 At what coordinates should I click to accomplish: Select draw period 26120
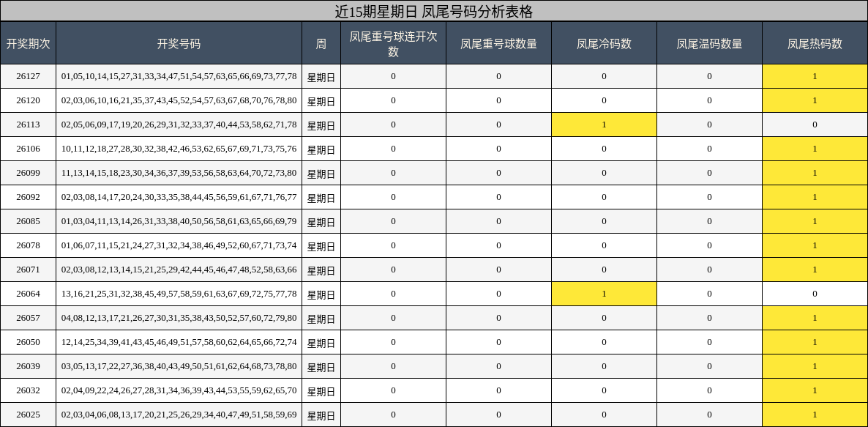[29, 100]
